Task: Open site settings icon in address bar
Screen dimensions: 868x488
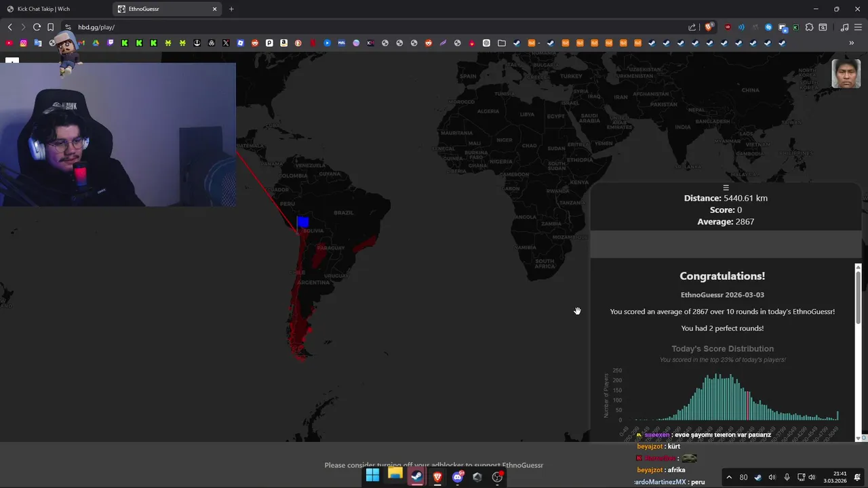Action: tap(68, 27)
